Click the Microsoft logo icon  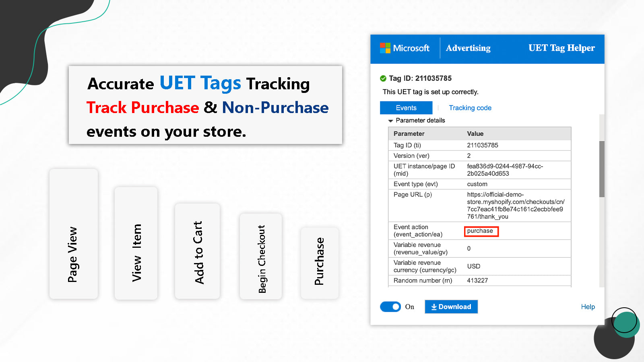[384, 48]
